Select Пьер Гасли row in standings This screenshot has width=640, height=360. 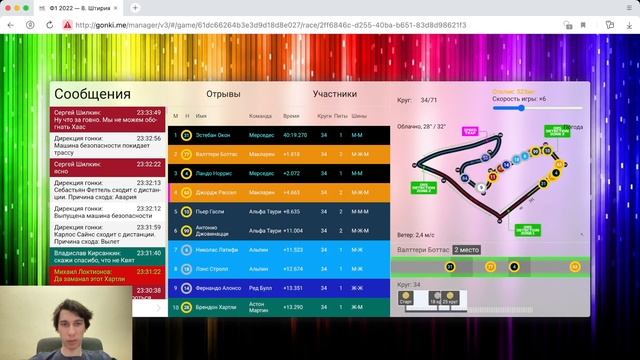click(279, 211)
